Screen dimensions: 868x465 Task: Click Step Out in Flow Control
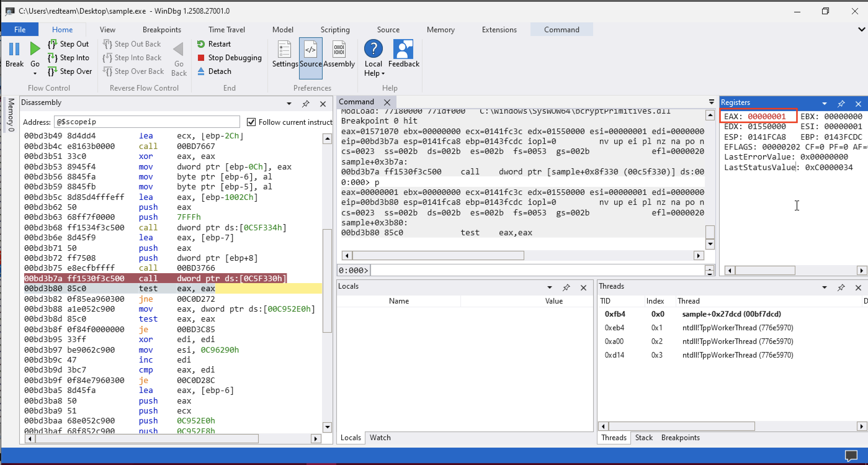click(x=68, y=44)
